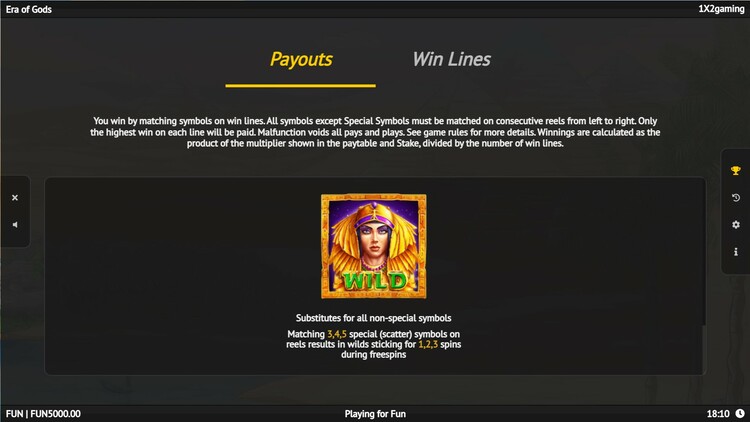Viewport: 750px width, 422px height.
Task: Close the paytable with the X icon
Action: (15, 198)
